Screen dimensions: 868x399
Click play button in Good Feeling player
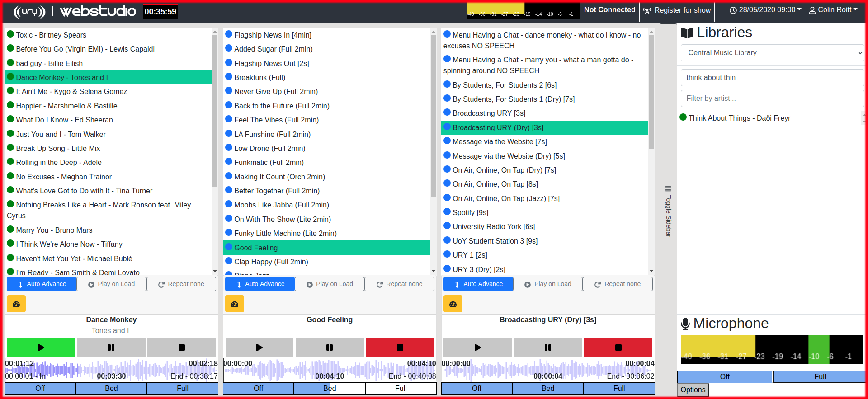click(x=259, y=347)
